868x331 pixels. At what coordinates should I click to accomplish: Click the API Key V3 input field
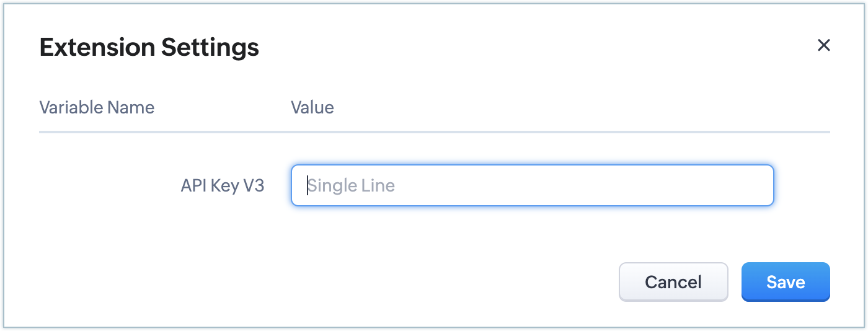tap(532, 185)
